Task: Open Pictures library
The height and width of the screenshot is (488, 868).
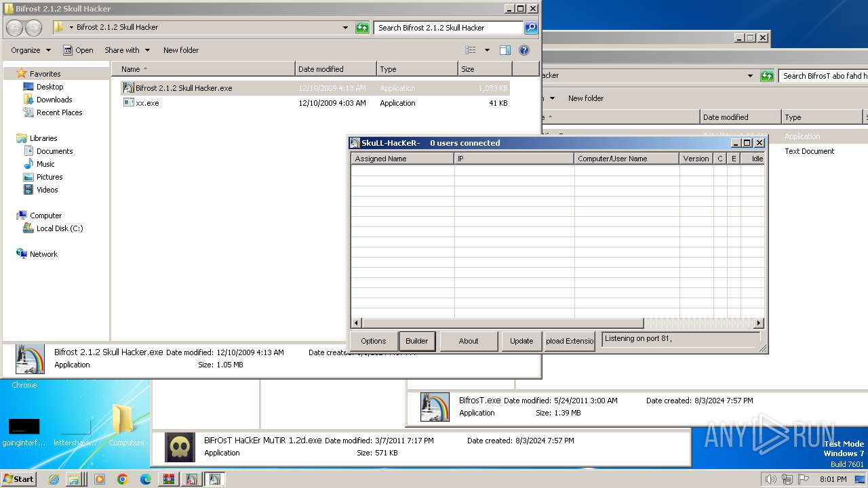Action: 50,177
